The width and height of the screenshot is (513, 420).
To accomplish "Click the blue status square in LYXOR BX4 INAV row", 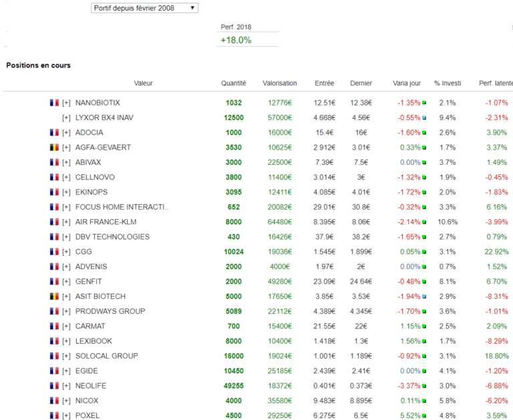I will [x=424, y=118].
